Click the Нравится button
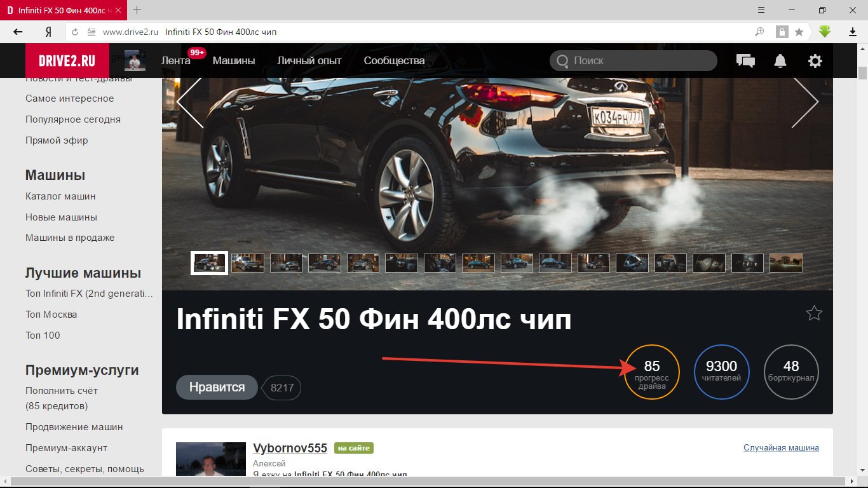The width and height of the screenshot is (868, 488). click(217, 387)
